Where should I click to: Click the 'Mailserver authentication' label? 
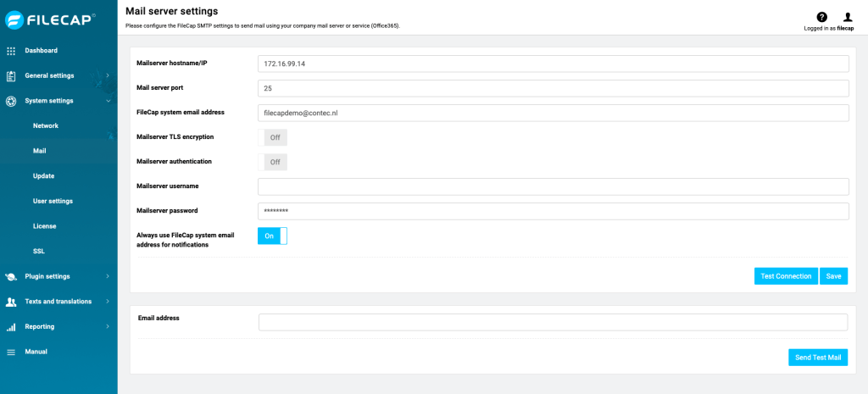coord(174,162)
